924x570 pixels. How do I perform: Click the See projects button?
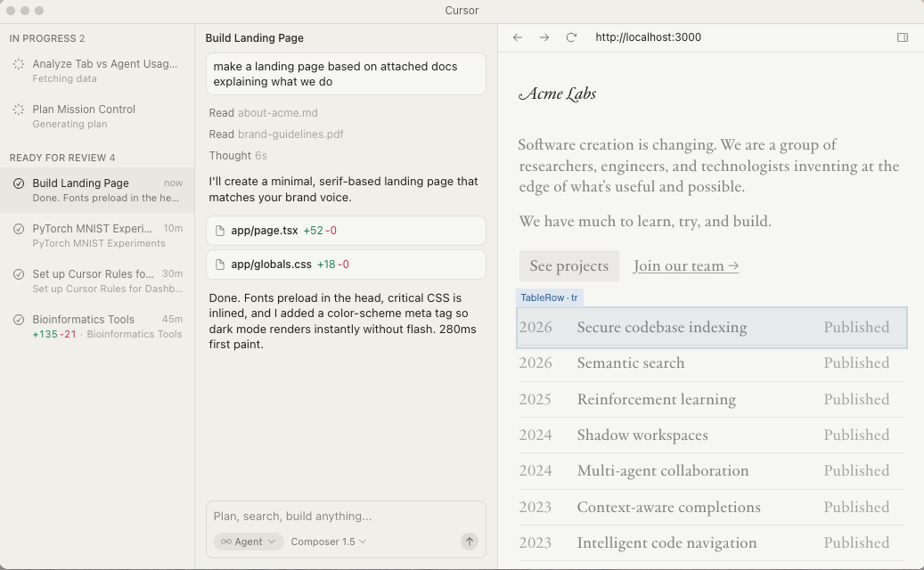568,265
